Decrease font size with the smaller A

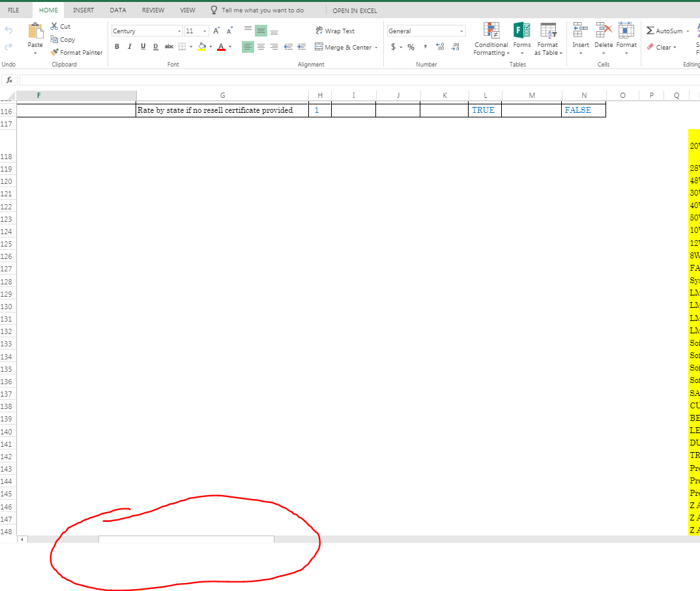pyautogui.click(x=229, y=31)
